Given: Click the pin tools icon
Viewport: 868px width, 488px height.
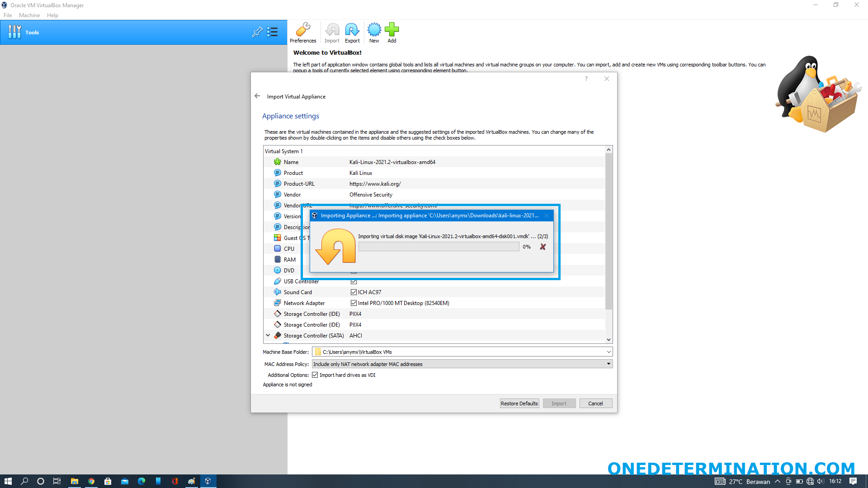Looking at the screenshot, I should pyautogui.click(x=257, y=32).
